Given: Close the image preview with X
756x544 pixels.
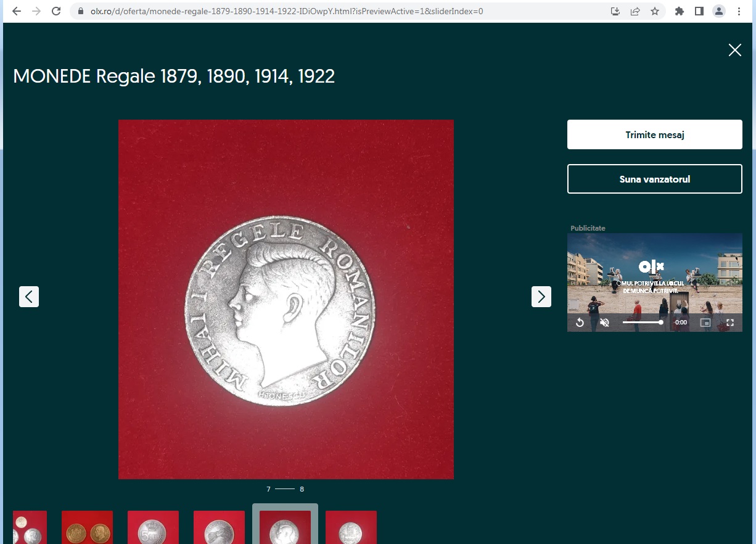Looking at the screenshot, I should [x=734, y=51].
